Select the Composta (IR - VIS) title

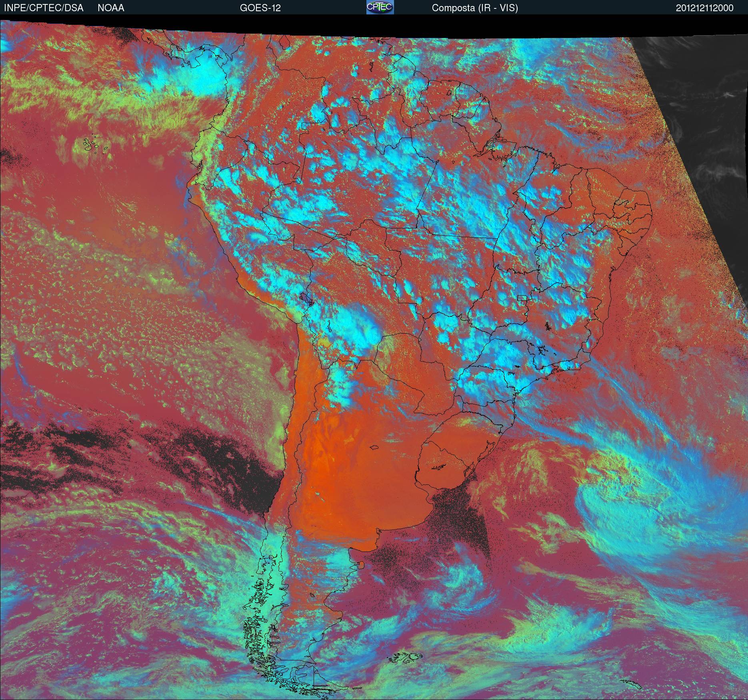[475, 8]
